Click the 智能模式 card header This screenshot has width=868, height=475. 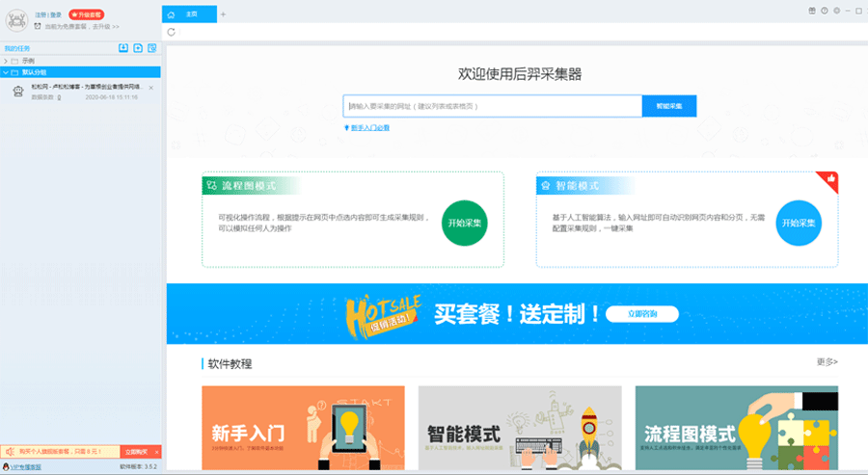point(585,186)
